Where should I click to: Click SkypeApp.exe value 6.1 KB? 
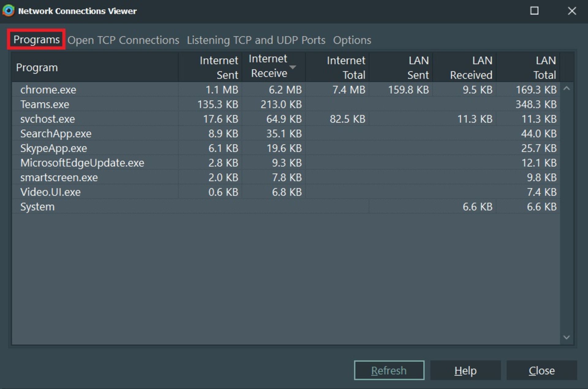point(223,148)
